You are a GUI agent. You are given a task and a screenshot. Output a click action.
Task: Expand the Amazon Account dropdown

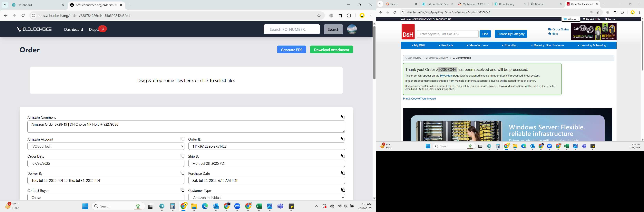click(106, 146)
